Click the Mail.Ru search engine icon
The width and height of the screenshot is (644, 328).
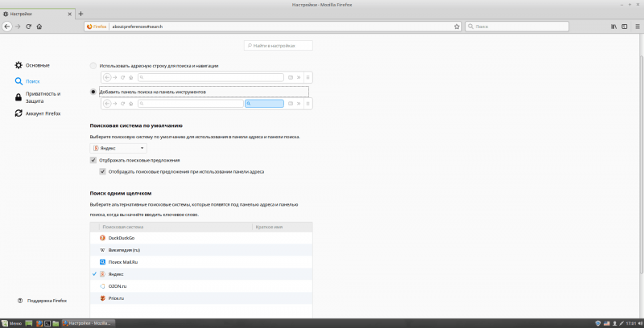coord(103,262)
